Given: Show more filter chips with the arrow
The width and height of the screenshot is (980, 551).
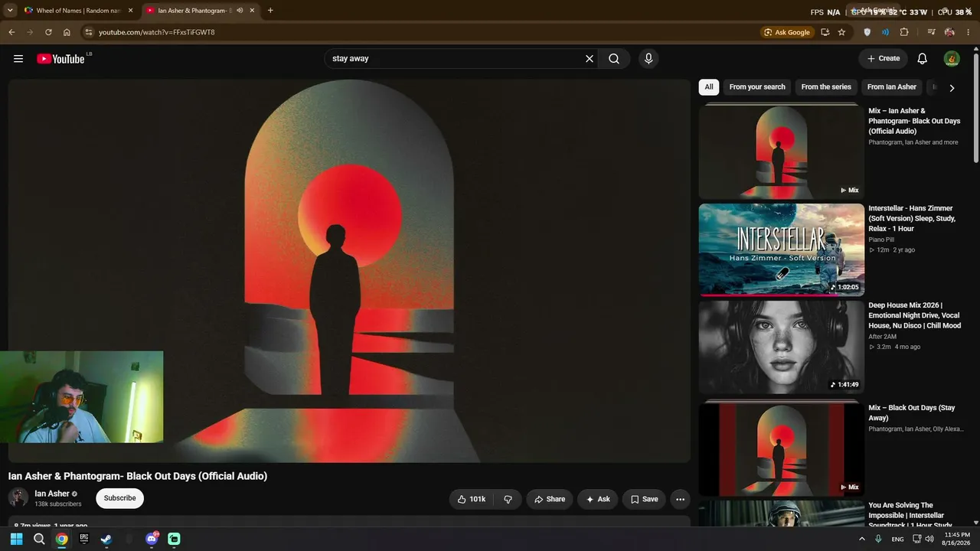Looking at the screenshot, I should pos(952,88).
